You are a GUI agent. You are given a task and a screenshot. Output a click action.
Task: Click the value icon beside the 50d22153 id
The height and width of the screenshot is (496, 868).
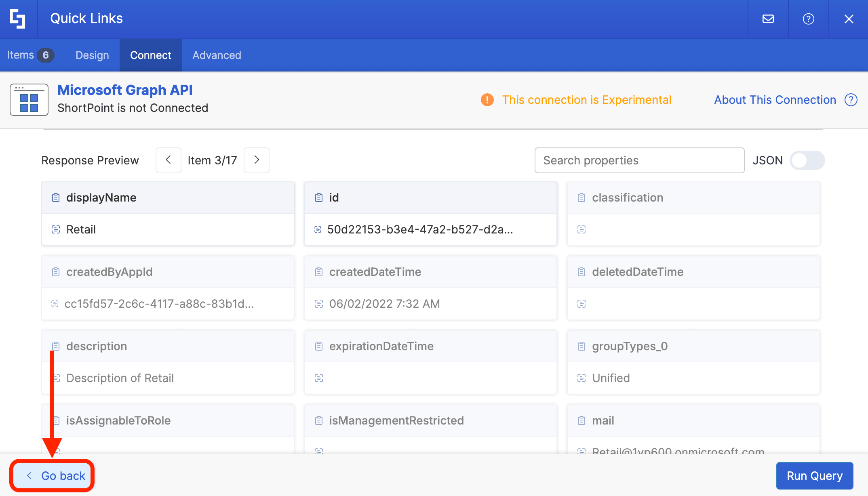tap(318, 229)
